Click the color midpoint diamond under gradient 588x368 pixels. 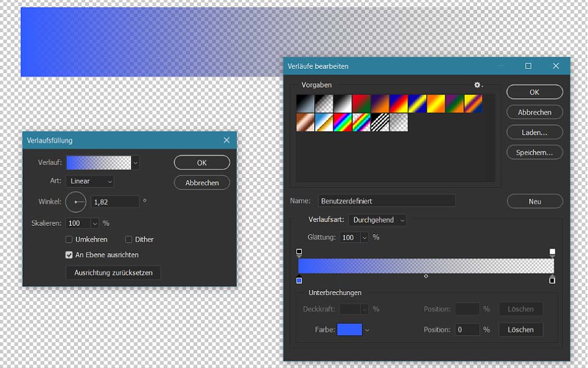(x=426, y=276)
